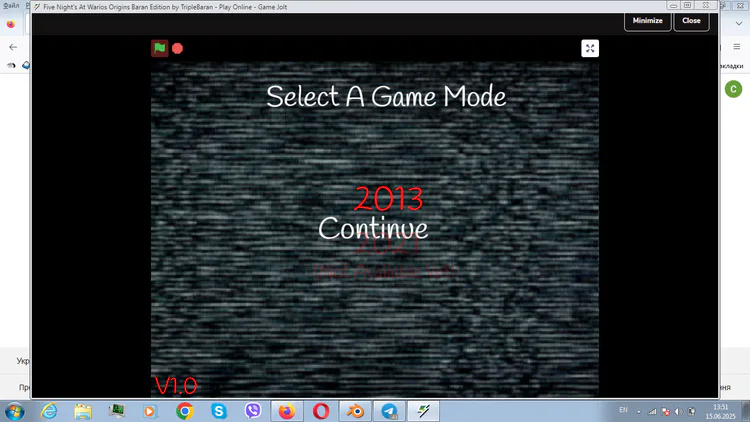The height and width of the screenshot is (422, 750).
Task: Open the media player in the taskbar
Action: coord(150,411)
